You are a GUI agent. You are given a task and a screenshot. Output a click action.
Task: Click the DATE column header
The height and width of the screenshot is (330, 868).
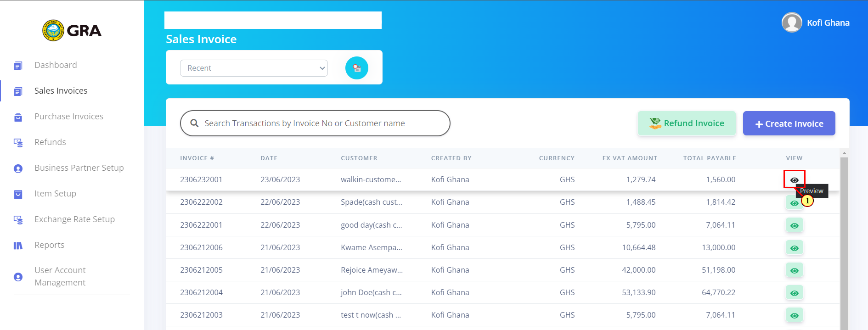[269, 158]
